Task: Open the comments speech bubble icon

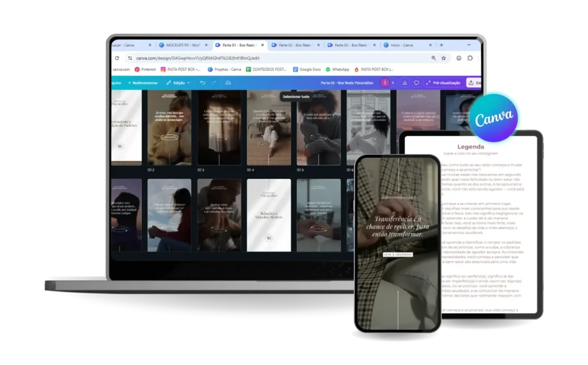Action: click(x=416, y=83)
